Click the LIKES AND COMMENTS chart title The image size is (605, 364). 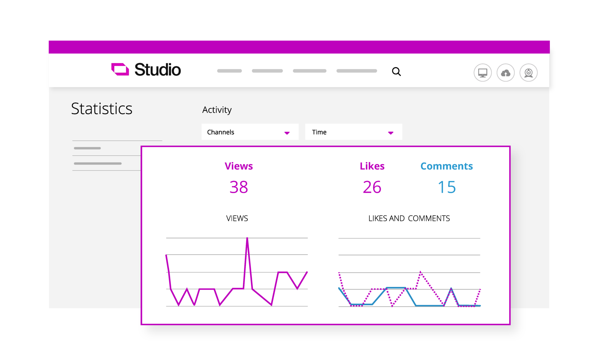pos(409,218)
